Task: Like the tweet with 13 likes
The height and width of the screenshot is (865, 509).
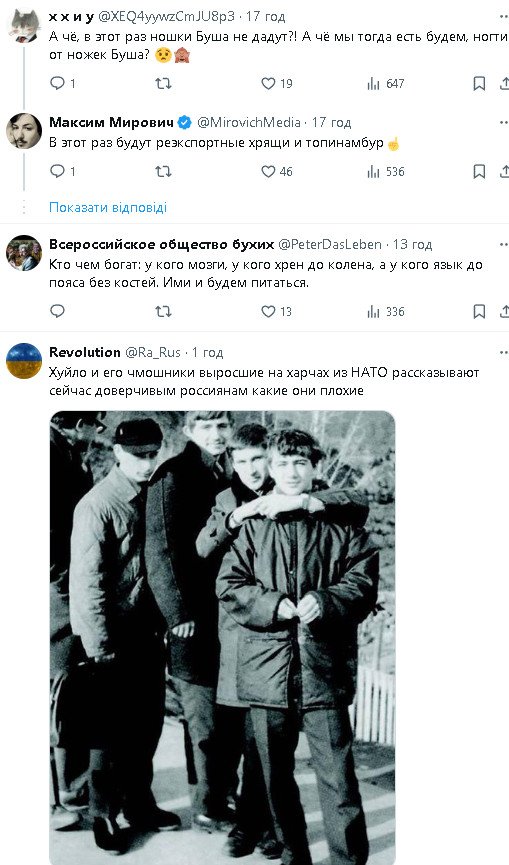Action: click(x=276, y=311)
